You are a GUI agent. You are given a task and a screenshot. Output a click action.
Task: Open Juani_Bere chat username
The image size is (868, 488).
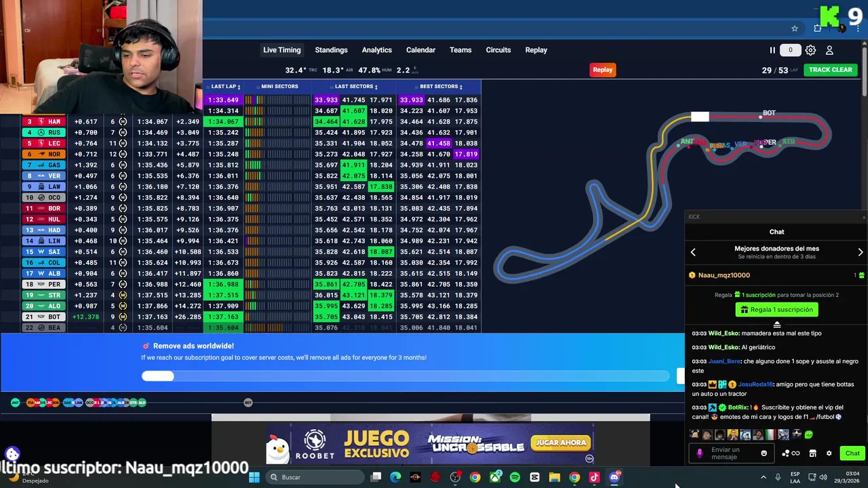point(724,361)
